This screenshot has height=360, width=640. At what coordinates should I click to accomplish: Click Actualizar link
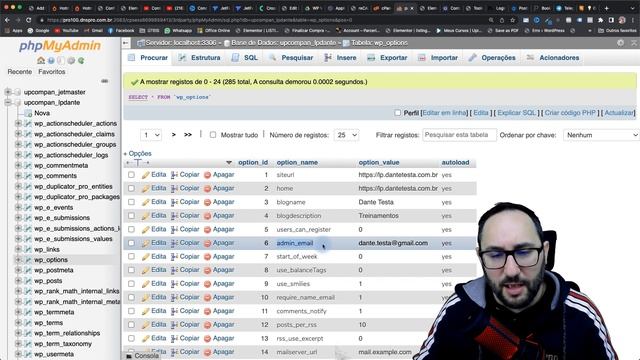point(619,113)
